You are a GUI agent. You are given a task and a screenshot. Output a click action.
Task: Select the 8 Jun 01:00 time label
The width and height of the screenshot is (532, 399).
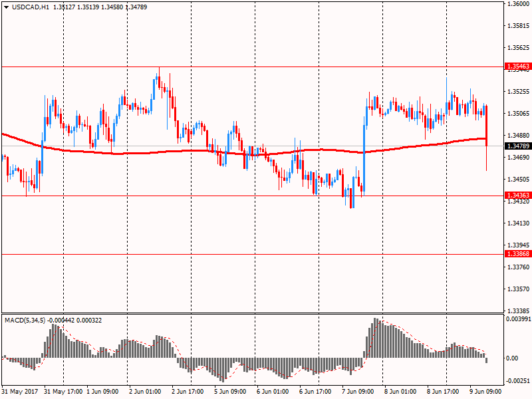click(x=400, y=392)
